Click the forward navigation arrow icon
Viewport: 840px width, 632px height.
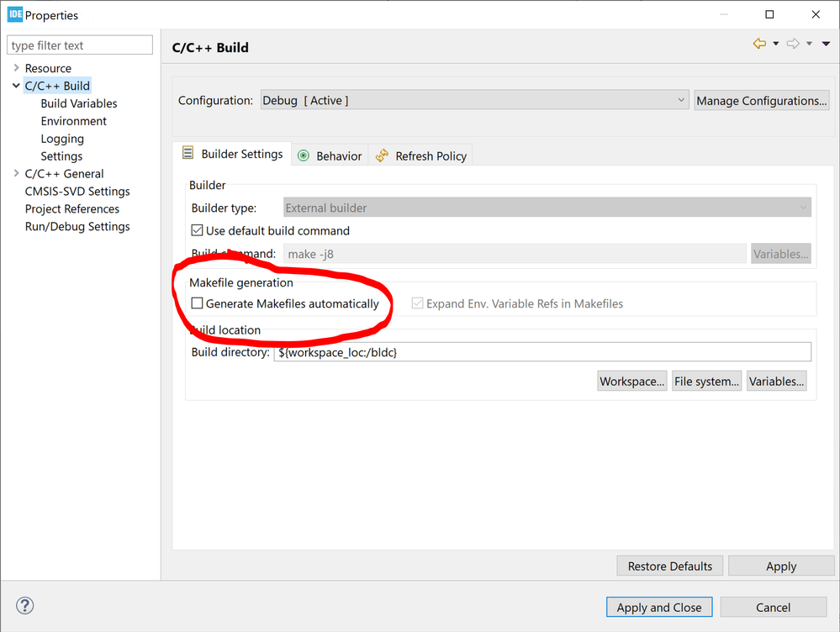[x=792, y=44]
